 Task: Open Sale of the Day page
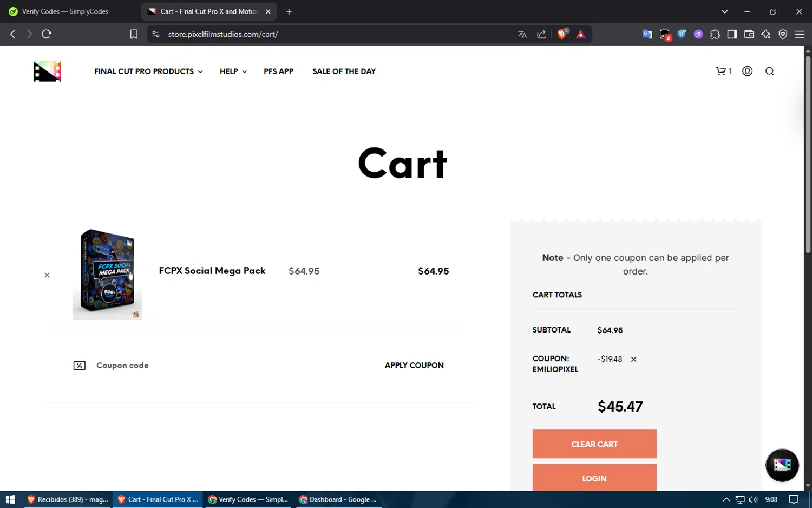(344, 71)
